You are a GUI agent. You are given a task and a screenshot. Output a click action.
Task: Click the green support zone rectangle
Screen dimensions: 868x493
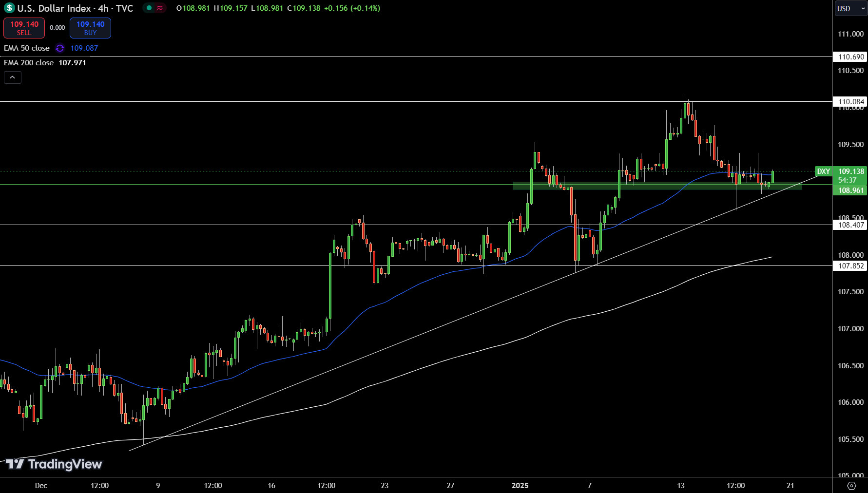coord(657,186)
